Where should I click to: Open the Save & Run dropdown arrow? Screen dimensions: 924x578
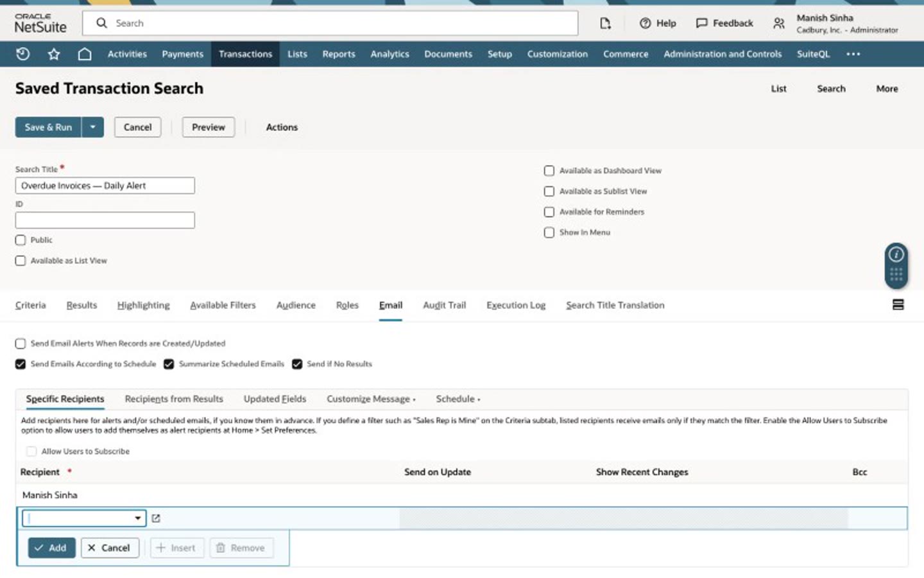tap(92, 127)
